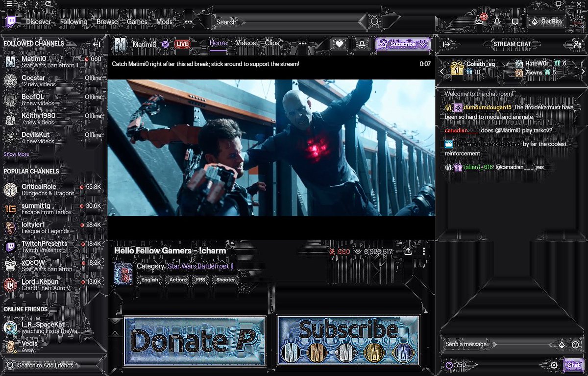Open the emote picker in message box
Viewport: 588px width, 376px height.
pos(575,345)
